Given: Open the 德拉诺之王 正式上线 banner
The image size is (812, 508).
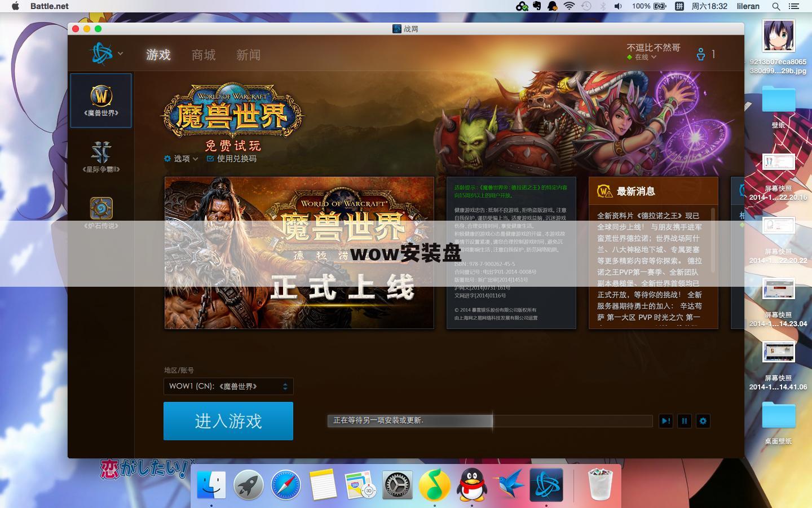Looking at the screenshot, I should pyautogui.click(x=299, y=253).
